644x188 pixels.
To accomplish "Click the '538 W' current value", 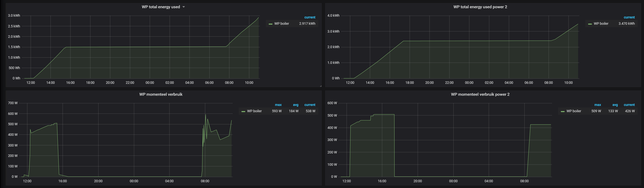I will [x=311, y=111].
